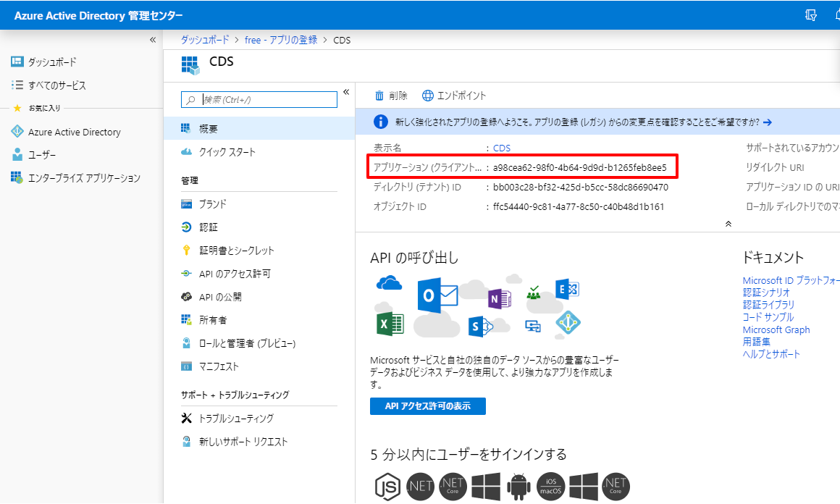Open the 用語集 link
The height and width of the screenshot is (504, 840).
[x=757, y=342]
